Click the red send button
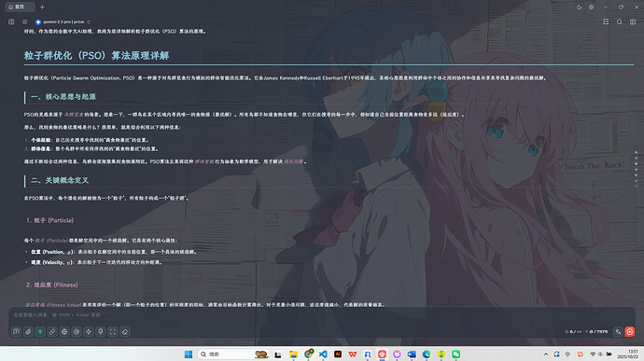The height and width of the screenshot is (361, 644). (630, 332)
